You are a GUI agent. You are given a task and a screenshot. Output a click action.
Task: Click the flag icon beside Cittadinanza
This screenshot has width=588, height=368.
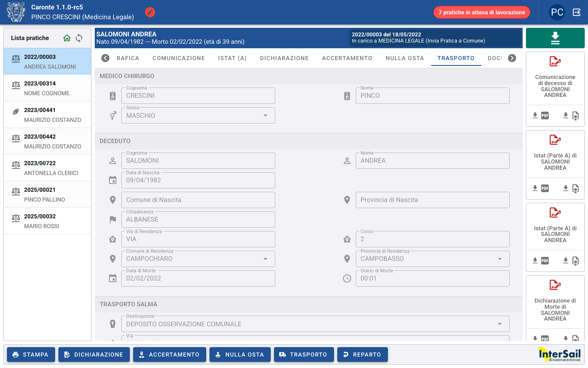(113, 220)
